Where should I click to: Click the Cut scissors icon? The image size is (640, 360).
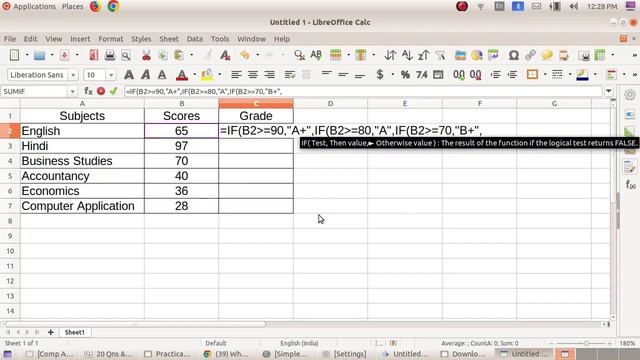pyautogui.click(x=146, y=55)
